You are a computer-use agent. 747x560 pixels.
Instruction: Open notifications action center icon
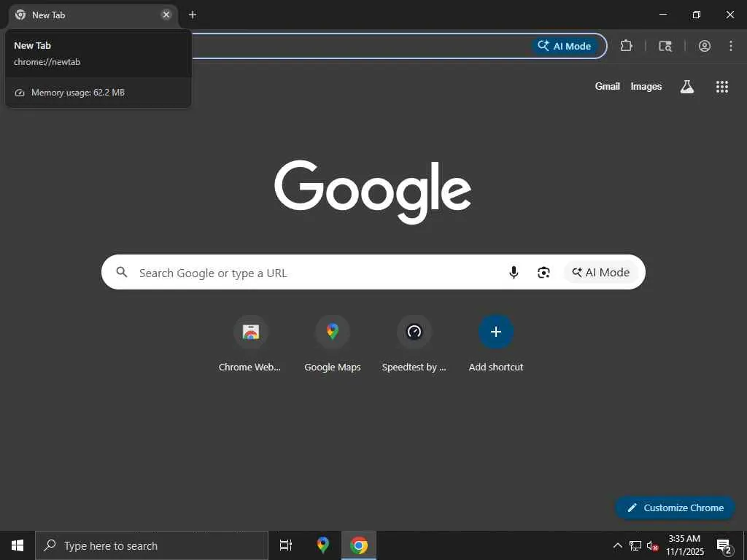724,546
